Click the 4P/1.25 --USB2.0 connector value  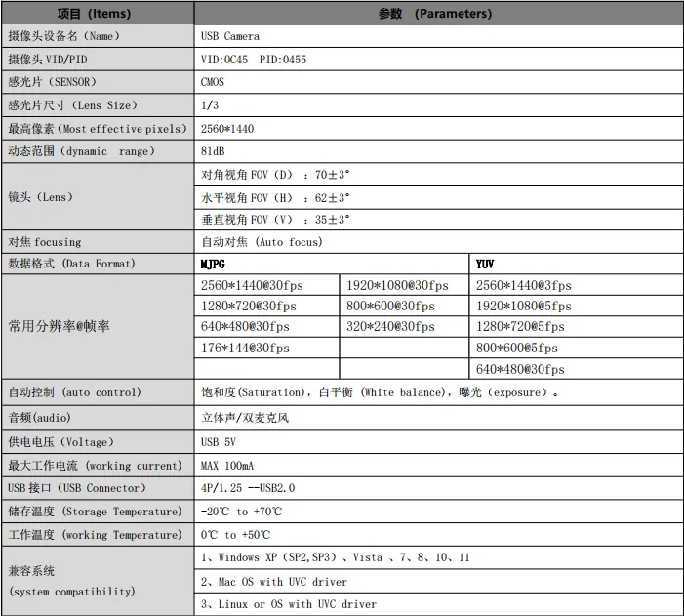[x=248, y=488]
